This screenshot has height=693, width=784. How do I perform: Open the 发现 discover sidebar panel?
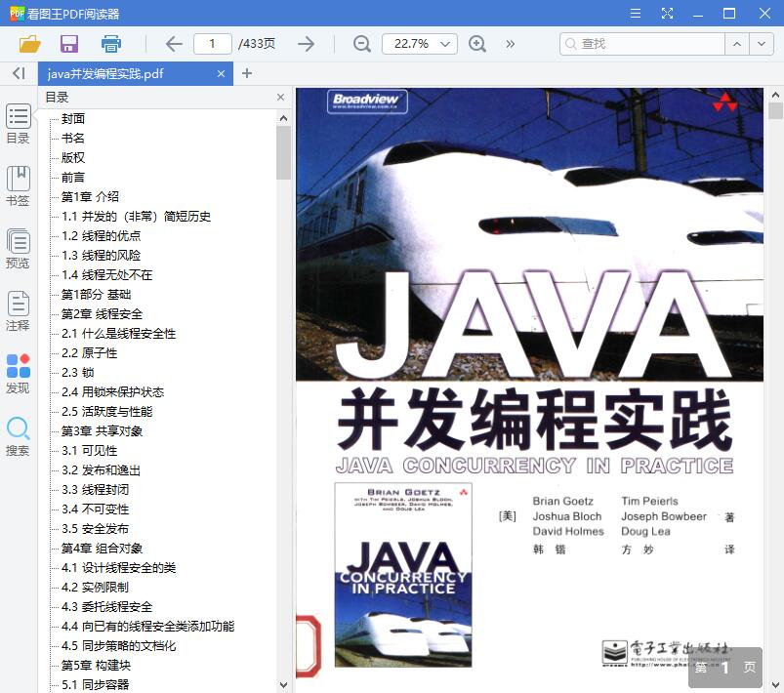(18, 374)
